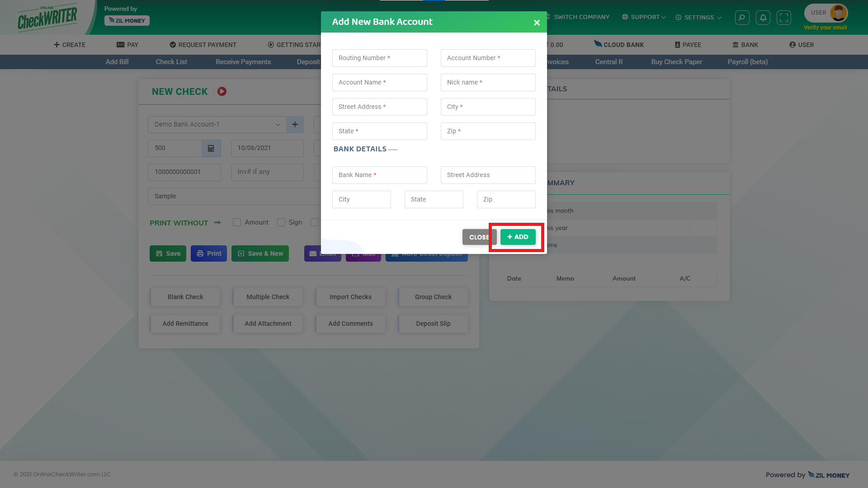Image resolution: width=868 pixels, height=488 pixels.
Task: Click the green Add button in dialog
Action: click(x=518, y=237)
